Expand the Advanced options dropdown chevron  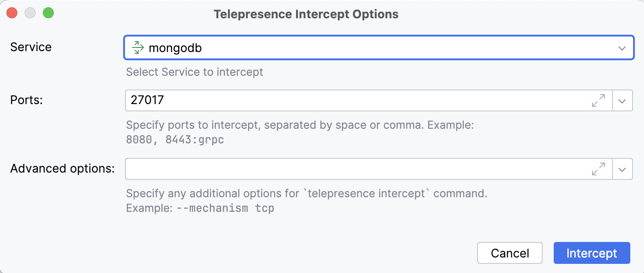click(x=623, y=169)
